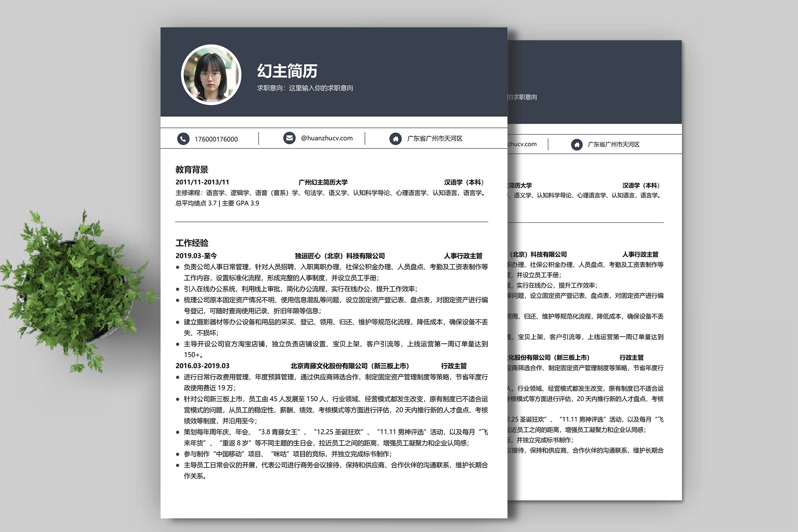
Task: Click phone number 176000176000
Action: 216,139
